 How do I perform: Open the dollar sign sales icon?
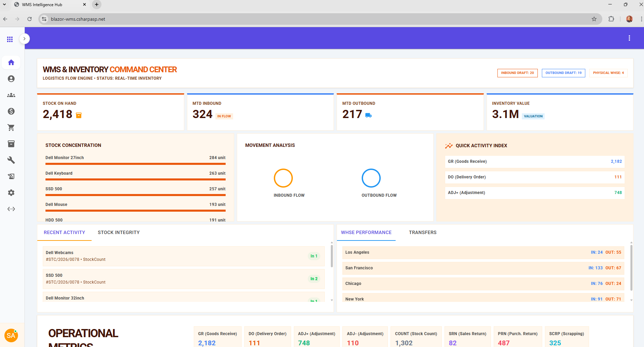pos(11,111)
